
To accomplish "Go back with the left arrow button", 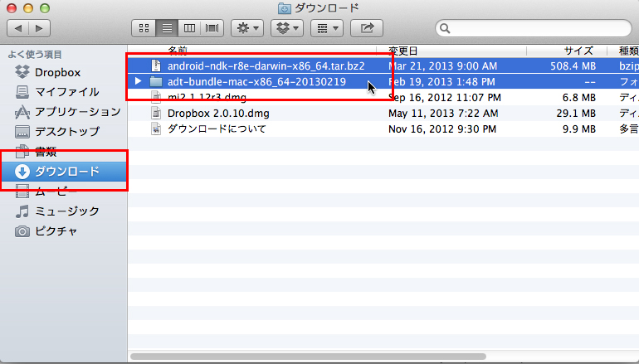I will coord(18,28).
